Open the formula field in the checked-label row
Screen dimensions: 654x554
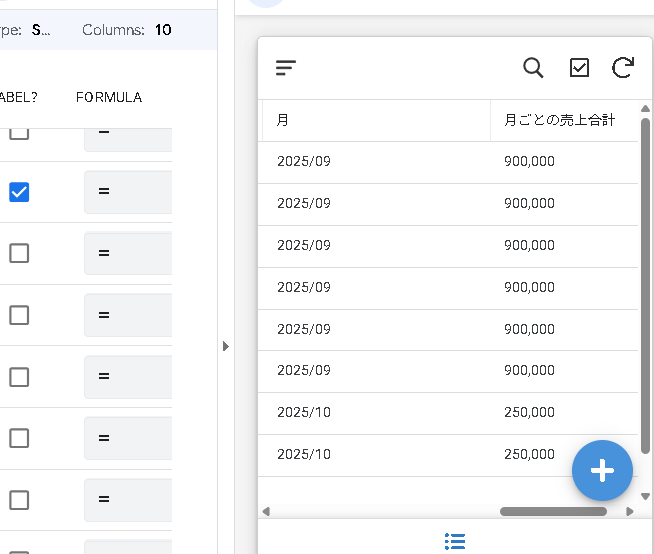128,192
